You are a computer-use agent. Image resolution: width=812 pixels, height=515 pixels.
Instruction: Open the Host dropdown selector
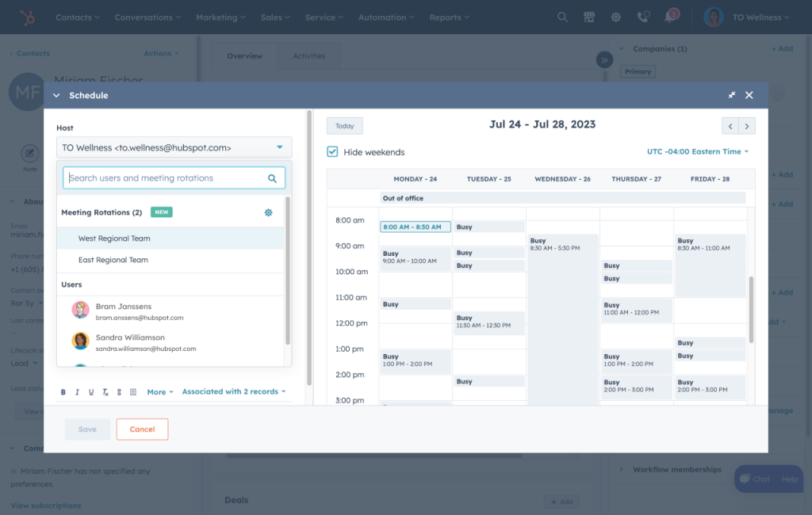[x=174, y=147]
